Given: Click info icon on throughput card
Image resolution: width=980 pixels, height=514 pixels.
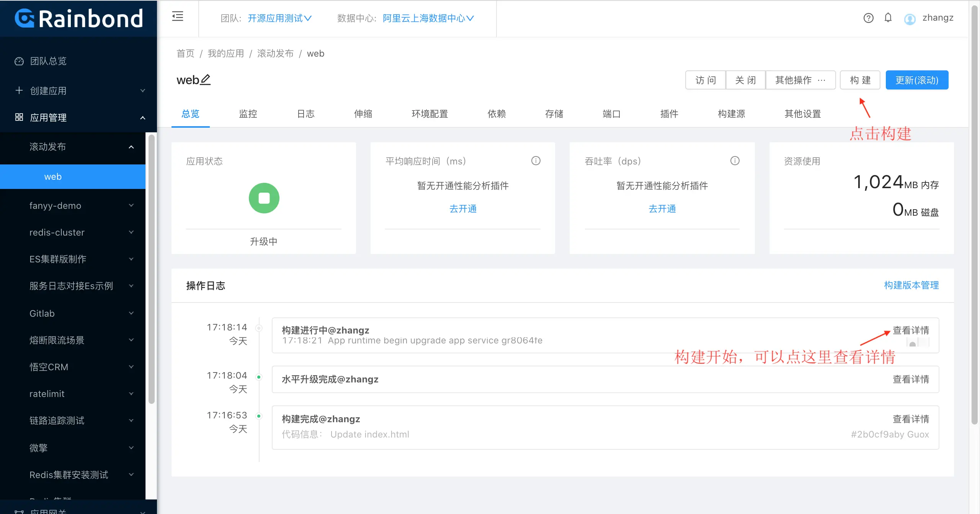Looking at the screenshot, I should tap(735, 161).
